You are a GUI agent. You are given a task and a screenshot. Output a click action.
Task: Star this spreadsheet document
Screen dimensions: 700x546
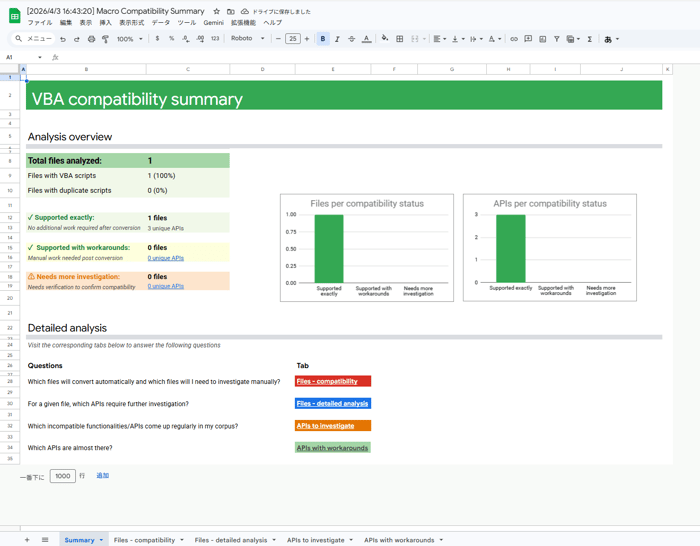click(217, 12)
